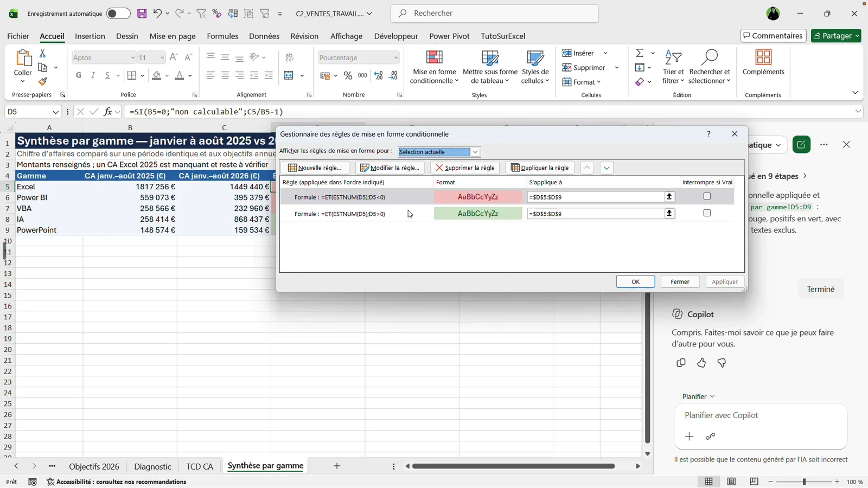
Task: Click the Undo arrow icon
Action: coord(157,14)
